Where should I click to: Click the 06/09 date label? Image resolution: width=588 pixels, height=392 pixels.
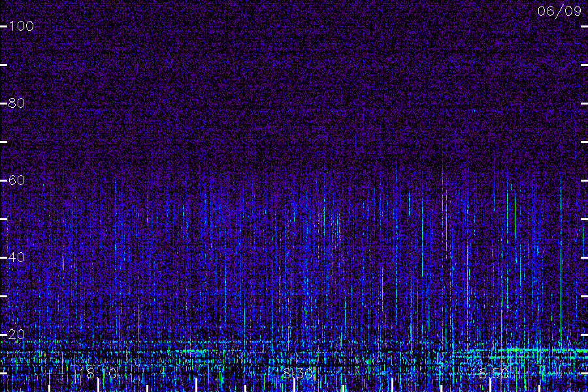559,11
